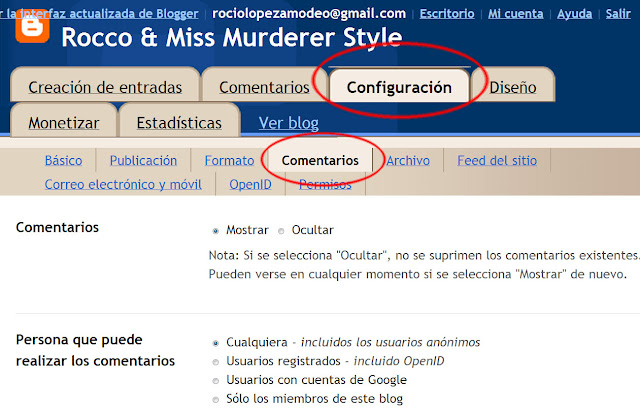Switch to the top Comentarios tab
Image resolution: width=640 pixels, height=411 pixels.
[264, 87]
